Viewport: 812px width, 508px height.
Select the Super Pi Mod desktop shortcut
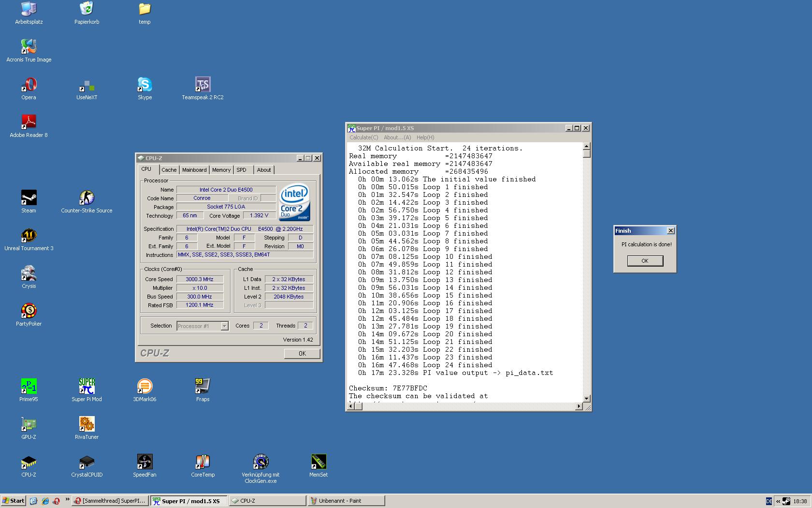[87, 387]
